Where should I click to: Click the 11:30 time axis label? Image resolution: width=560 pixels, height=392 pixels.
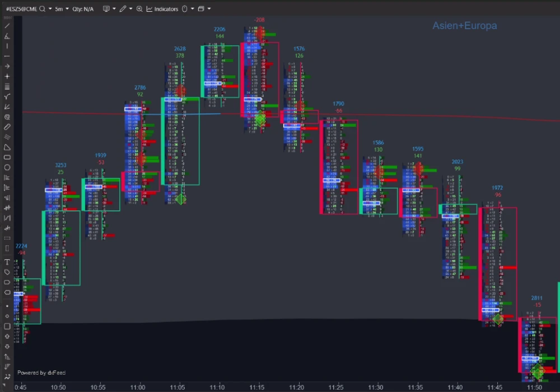[x=376, y=388]
